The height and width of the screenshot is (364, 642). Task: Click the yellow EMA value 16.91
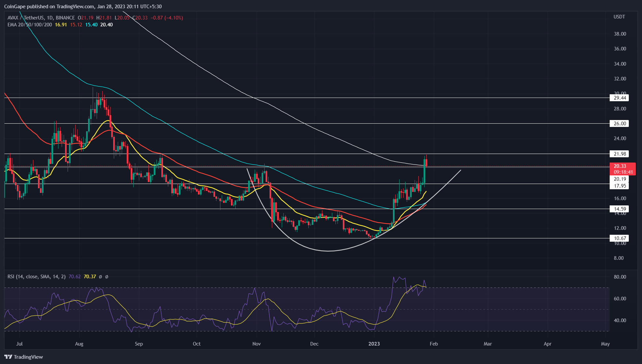pos(61,25)
